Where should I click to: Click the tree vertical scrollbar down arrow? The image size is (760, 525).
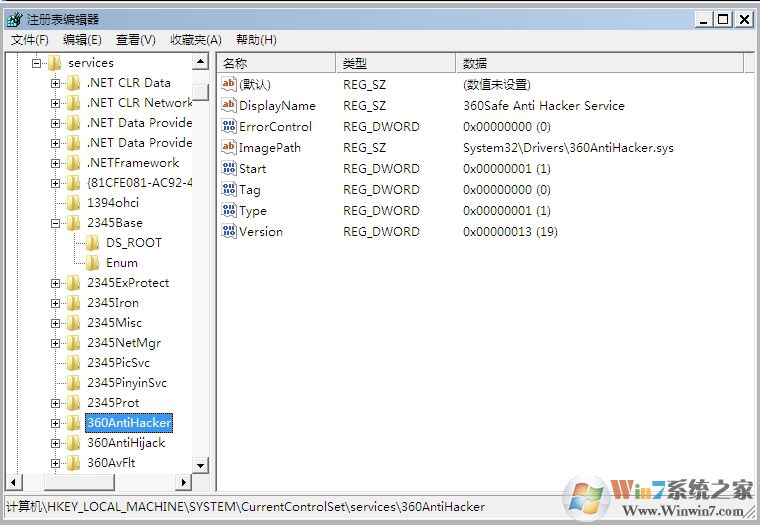tap(200, 465)
